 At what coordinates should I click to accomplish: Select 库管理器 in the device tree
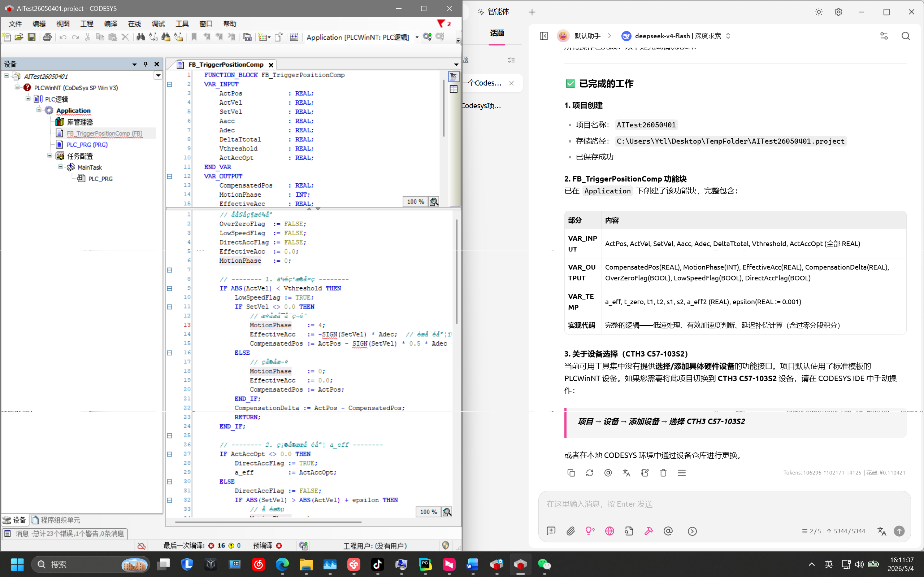[80, 122]
